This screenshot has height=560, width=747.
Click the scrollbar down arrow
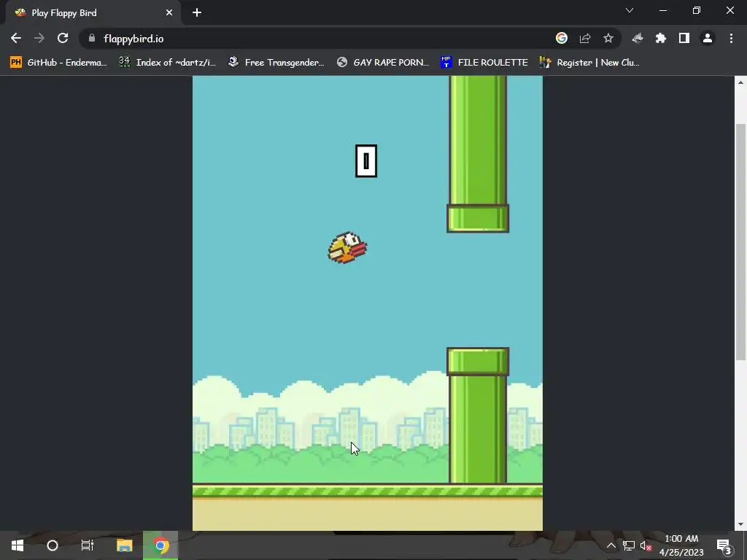[x=740, y=525]
